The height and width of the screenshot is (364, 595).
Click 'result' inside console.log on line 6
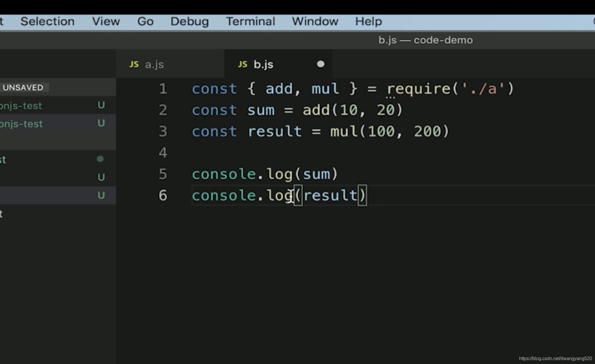pos(330,196)
